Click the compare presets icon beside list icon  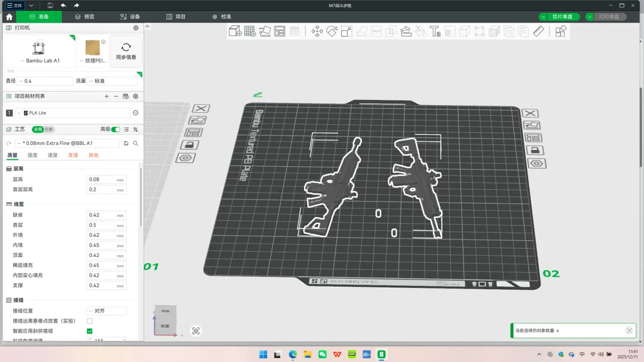click(x=135, y=129)
